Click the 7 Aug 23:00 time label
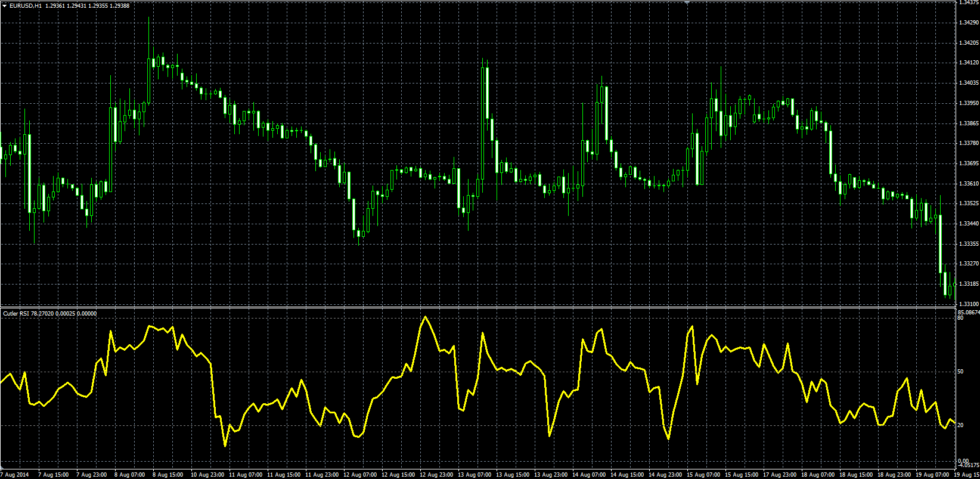Viewport: 980px width, 479px height. pos(92,475)
